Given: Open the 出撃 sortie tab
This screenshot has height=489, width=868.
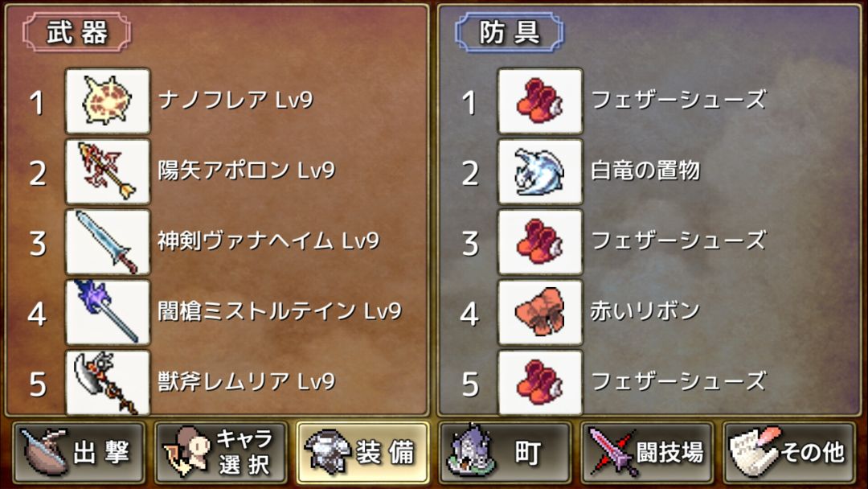Looking at the screenshot, I should (x=79, y=453).
